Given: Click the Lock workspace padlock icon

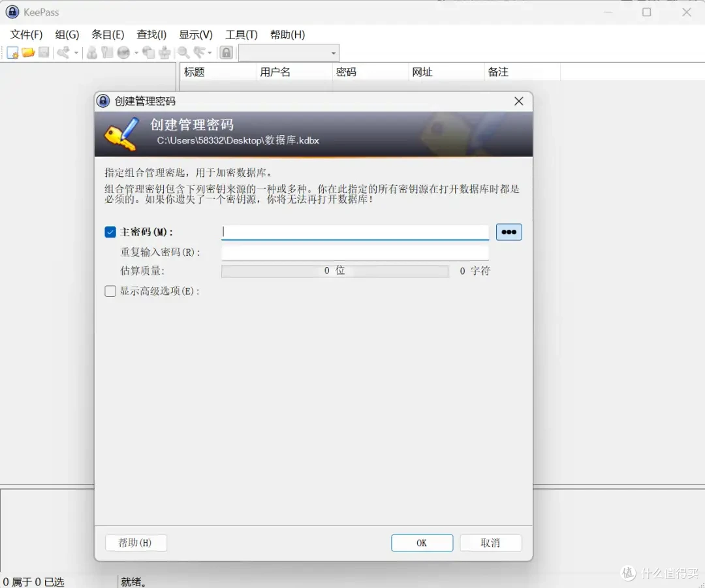Looking at the screenshot, I should point(226,53).
